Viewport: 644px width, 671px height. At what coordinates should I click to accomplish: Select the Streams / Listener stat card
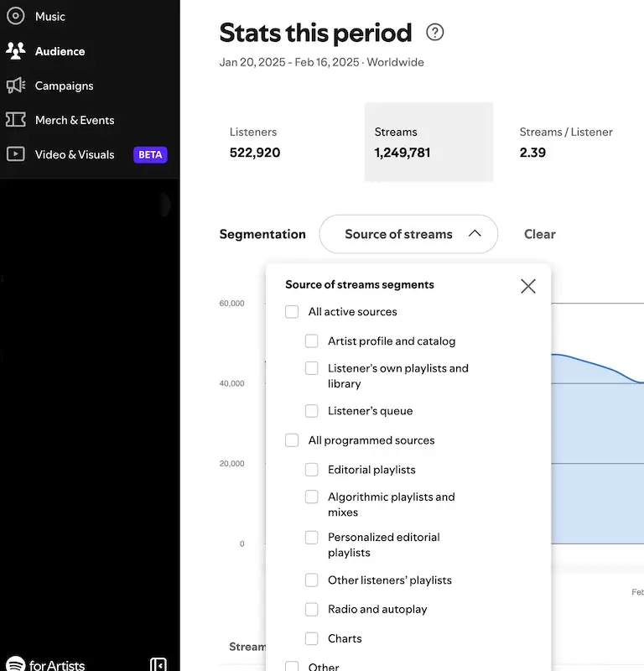pos(566,142)
